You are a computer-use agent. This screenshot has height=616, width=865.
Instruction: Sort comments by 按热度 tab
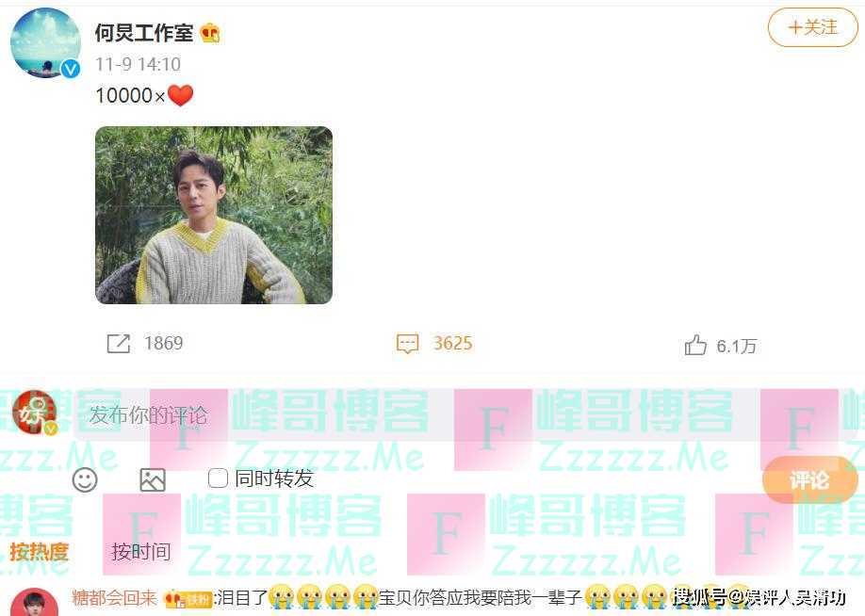39,551
